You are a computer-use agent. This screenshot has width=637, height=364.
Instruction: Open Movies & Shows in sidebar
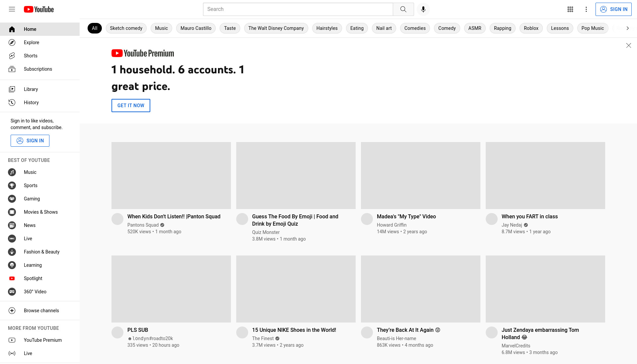40,212
